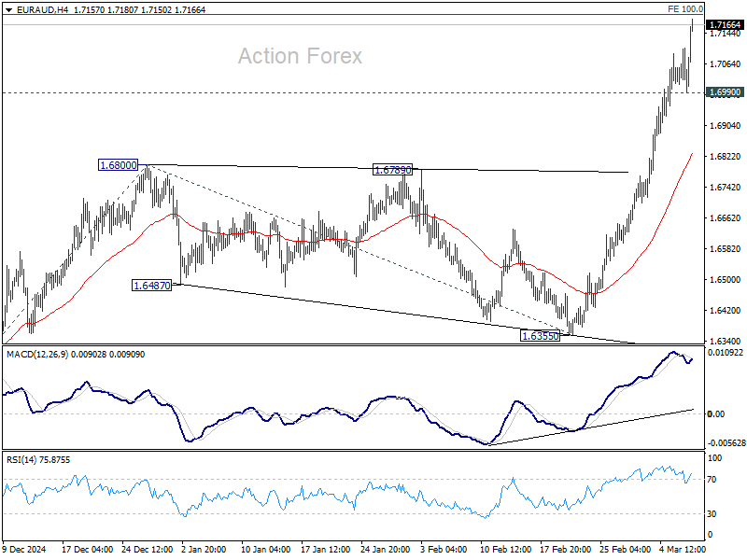Click the current price tag 1.71664
Viewport: 747px width, 560px height.
pos(725,25)
